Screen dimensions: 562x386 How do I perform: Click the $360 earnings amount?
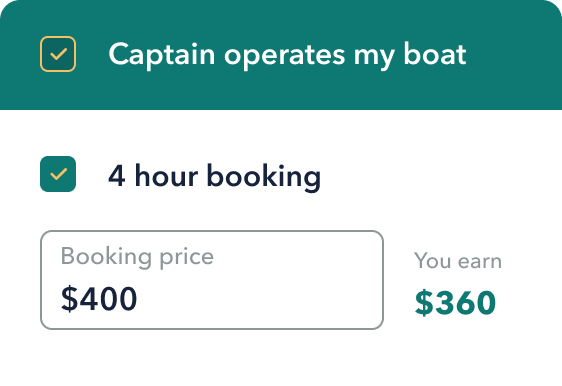(455, 302)
